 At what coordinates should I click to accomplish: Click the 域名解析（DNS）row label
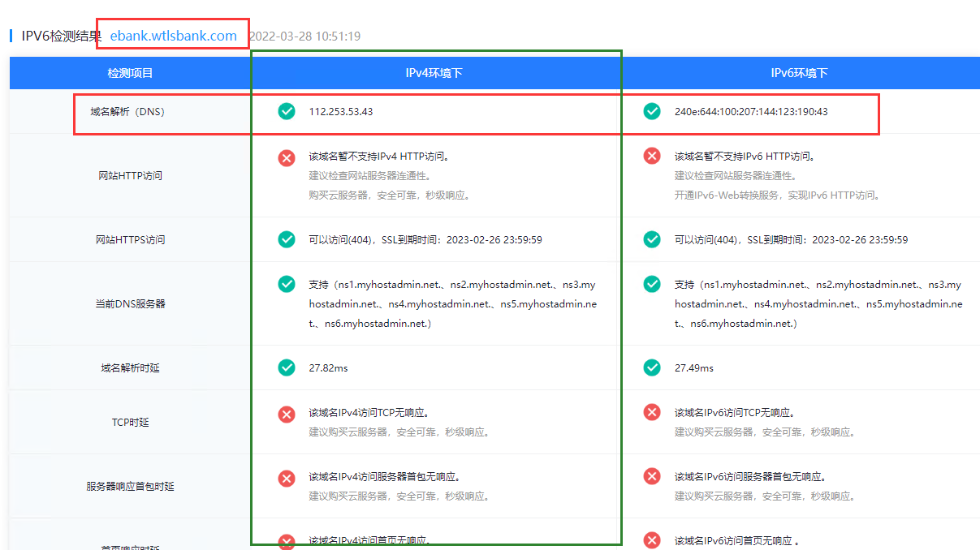coord(130,111)
